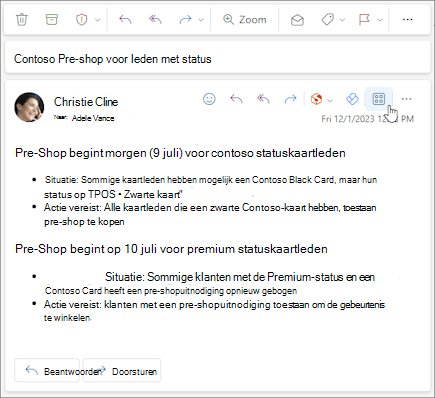Click the Doorsturen button
This screenshot has width=435, height=398.
click(x=122, y=370)
